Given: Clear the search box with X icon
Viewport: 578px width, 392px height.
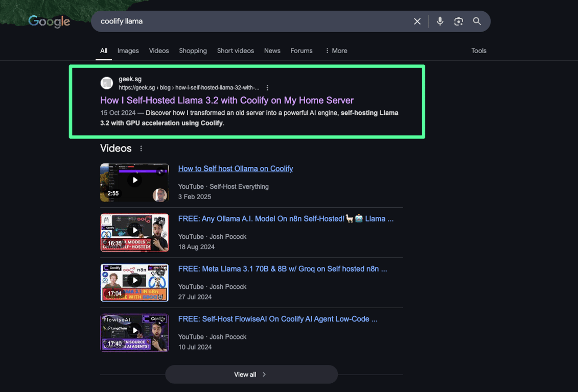Looking at the screenshot, I should [417, 21].
